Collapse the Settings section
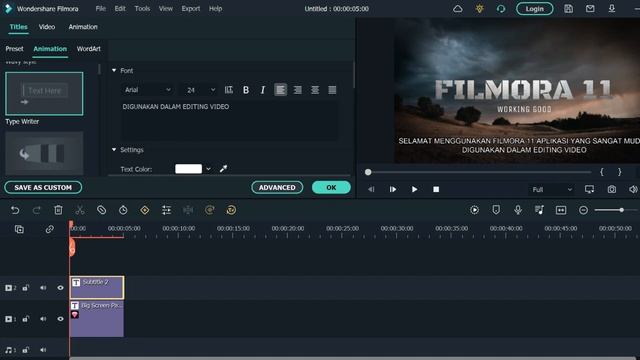The image size is (640, 360). [x=114, y=150]
